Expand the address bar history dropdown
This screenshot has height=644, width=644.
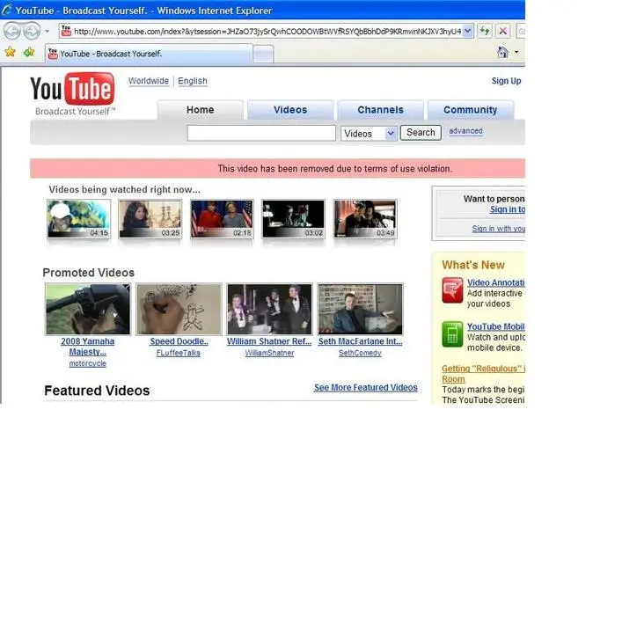(467, 31)
